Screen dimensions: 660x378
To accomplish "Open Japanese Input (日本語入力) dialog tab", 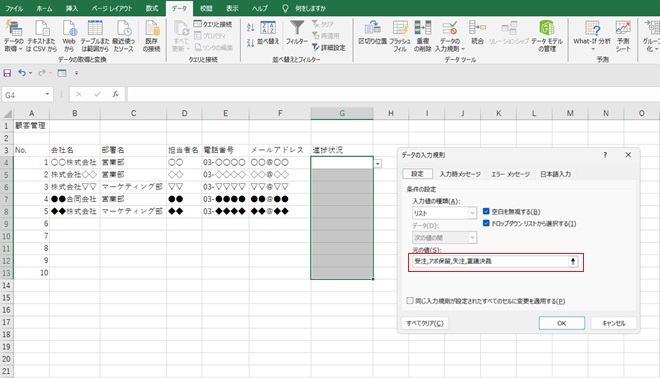I will [556, 174].
